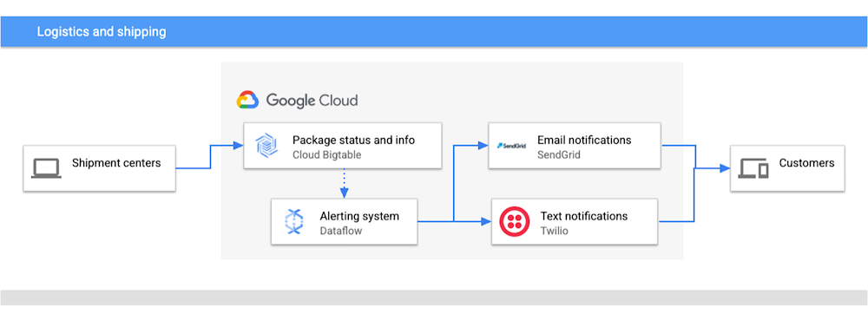Click the 'SendGrid' subtitle text
This screenshot has width=868, height=321.
(558, 155)
